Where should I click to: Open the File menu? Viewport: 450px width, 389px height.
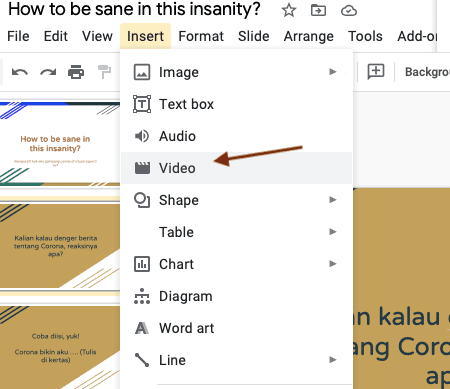click(x=18, y=36)
